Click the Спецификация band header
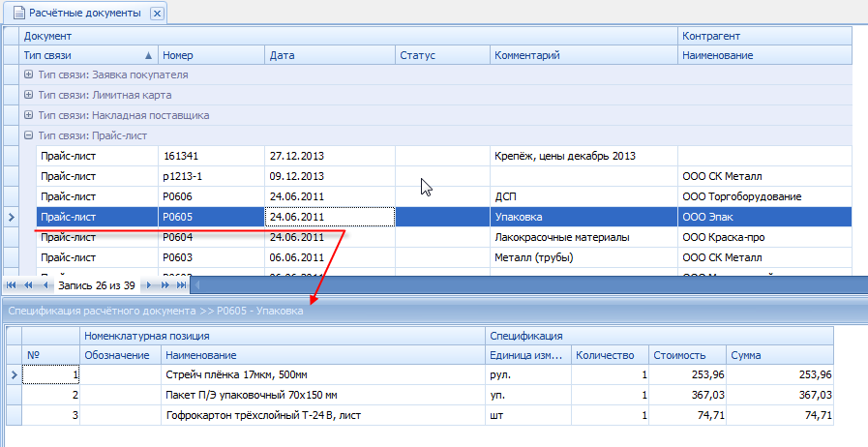 [x=659, y=336]
